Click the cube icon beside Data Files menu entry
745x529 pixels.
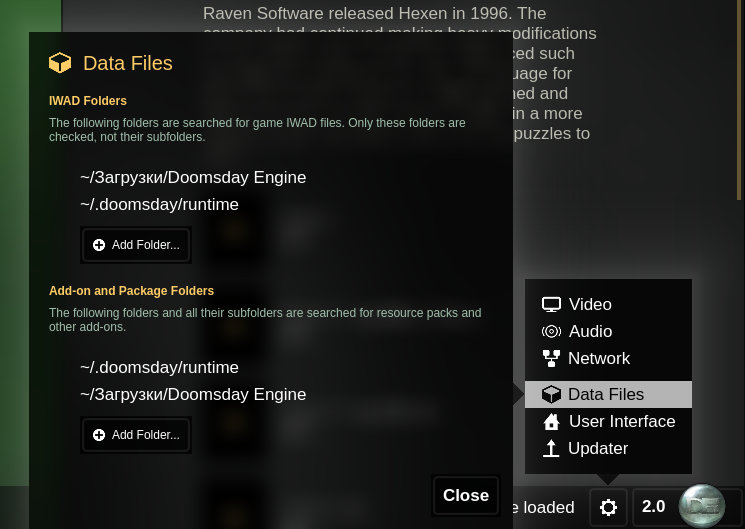pos(551,394)
